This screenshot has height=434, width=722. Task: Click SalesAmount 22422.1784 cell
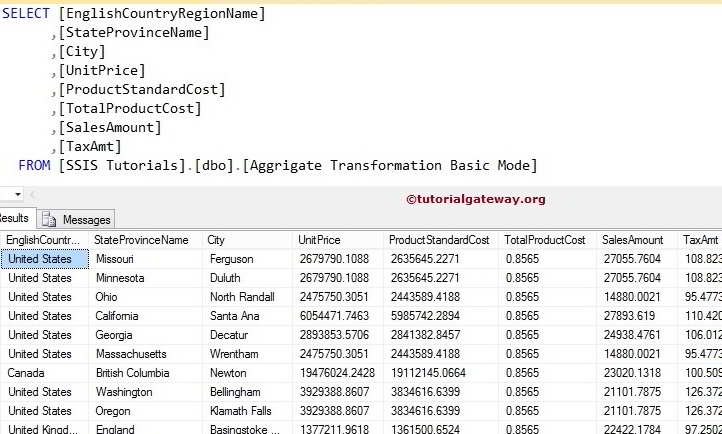(637, 428)
